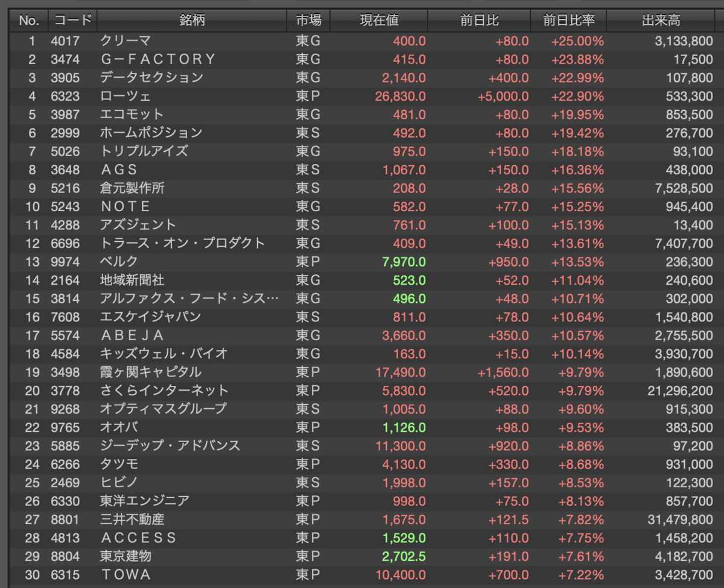Select the エコモット stock name

point(132,115)
